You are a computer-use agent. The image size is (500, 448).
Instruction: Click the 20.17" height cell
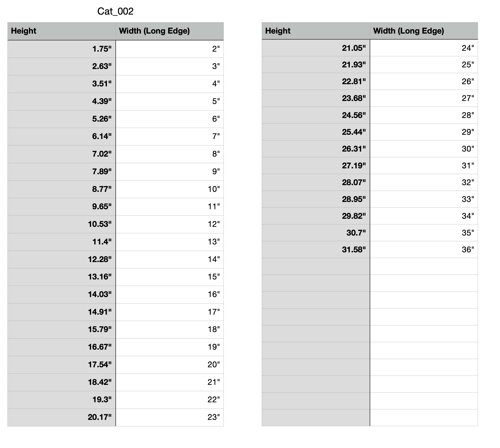62,417
